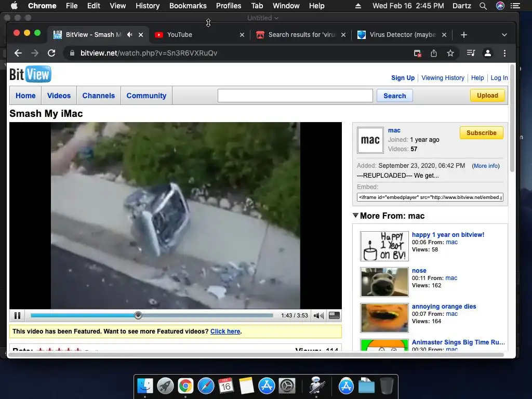
Task: Close the YouTube tab
Action: (242, 35)
